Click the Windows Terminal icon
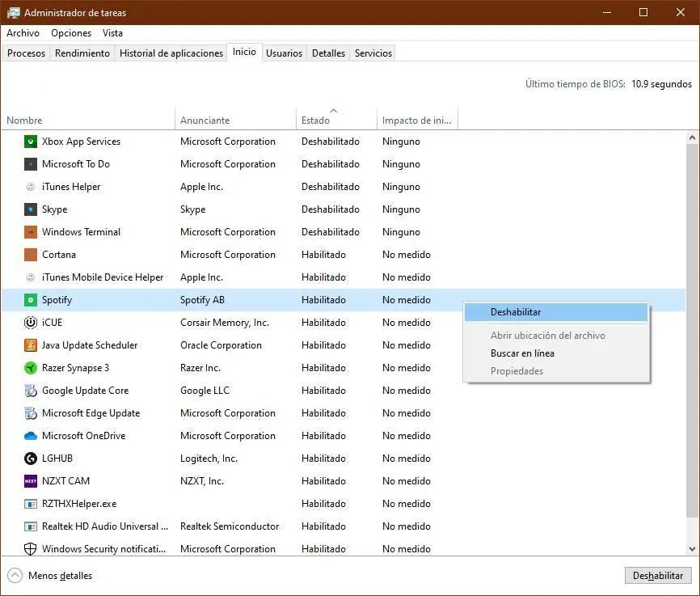Screen dimensions: 700x596 pos(31,232)
